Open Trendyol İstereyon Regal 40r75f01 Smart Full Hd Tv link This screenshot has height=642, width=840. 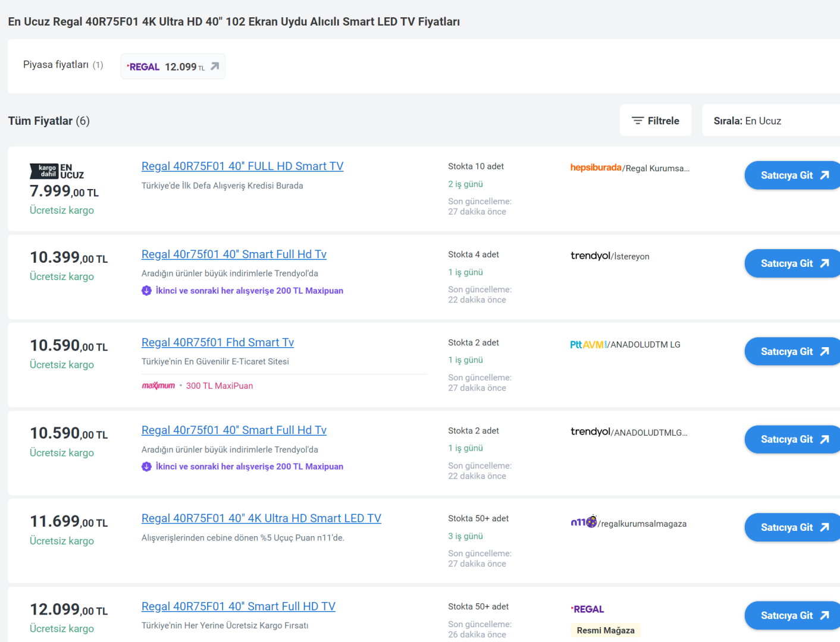pyautogui.click(x=234, y=254)
